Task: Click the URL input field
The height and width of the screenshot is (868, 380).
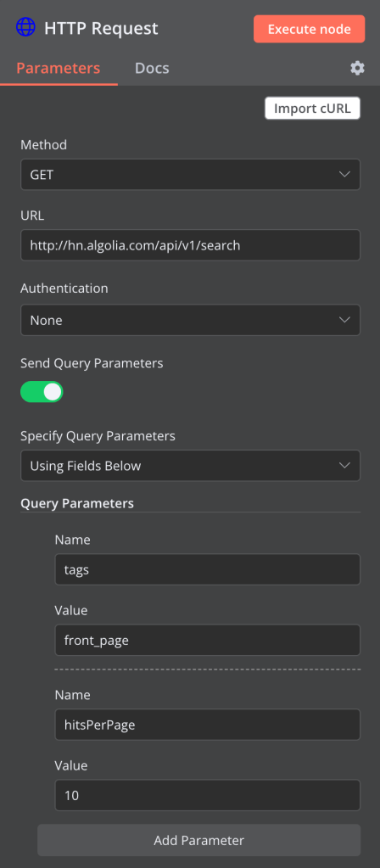Action: 190,245
